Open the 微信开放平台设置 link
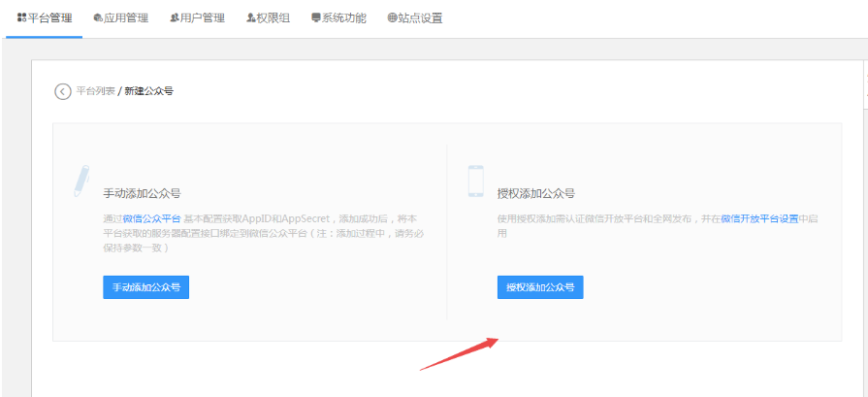Image resolution: width=868 pixels, height=397 pixels. pos(759,218)
